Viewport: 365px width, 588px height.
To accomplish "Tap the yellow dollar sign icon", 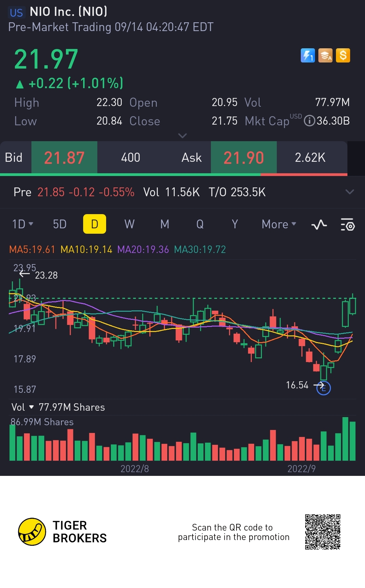I will [x=343, y=56].
